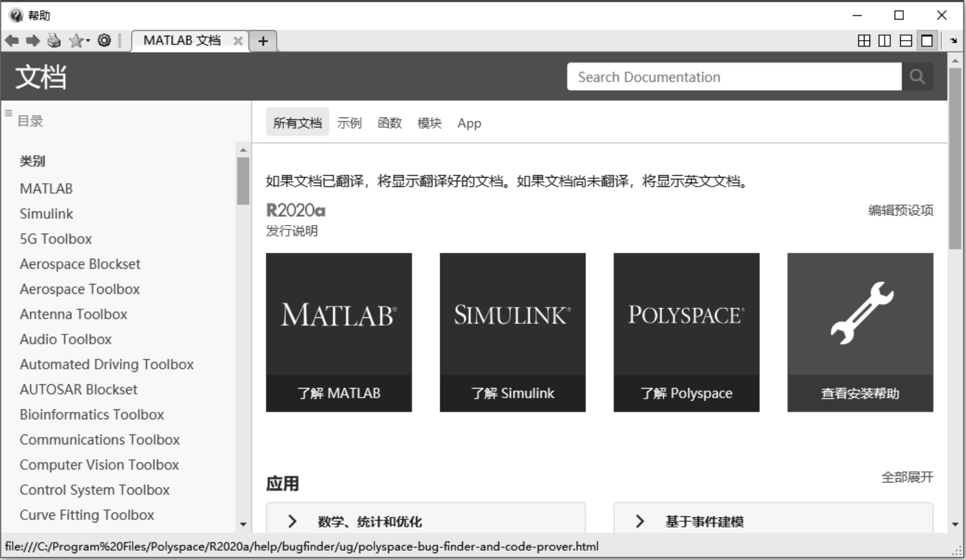This screenshot has width=966, height=560.
Task: Switch to the 示例 tab
Action: (x=349, y=123)
